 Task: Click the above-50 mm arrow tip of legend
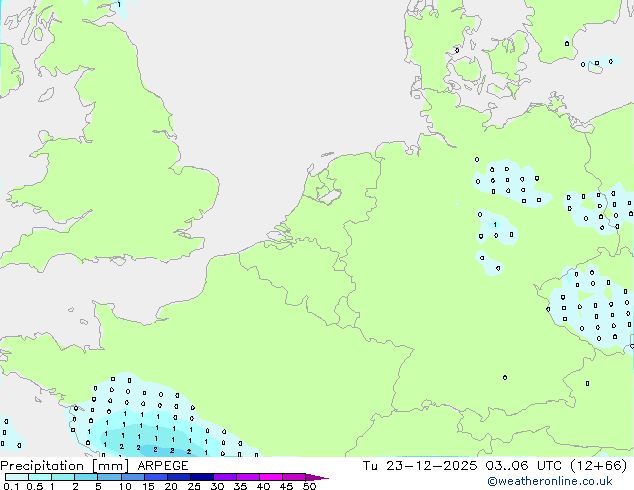point(317,477)
